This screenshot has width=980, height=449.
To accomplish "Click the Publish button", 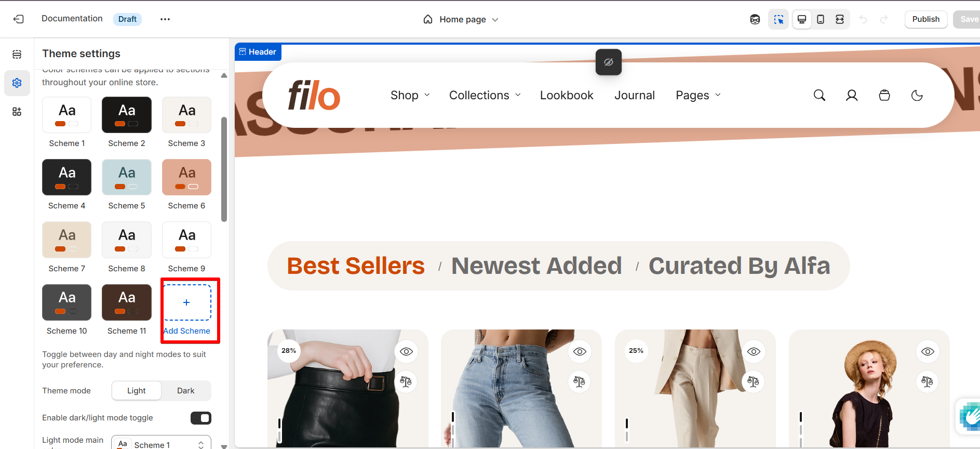I will [x=926, y=19].
